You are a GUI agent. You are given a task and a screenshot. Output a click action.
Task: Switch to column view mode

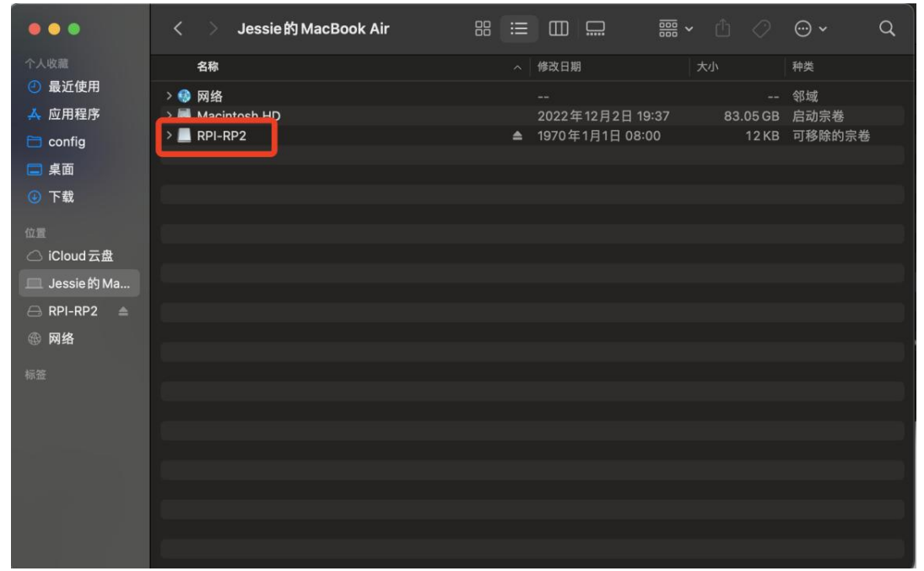pyautogui.click(x=558, y=30)
